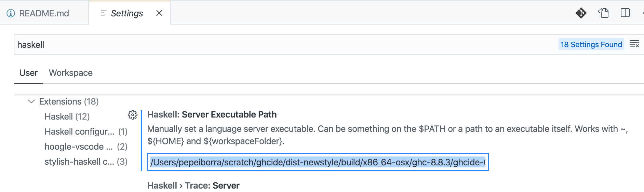Viewport: 644px width, 192px height.
Task: Open the source control git icon
Action: coord(581,13)
